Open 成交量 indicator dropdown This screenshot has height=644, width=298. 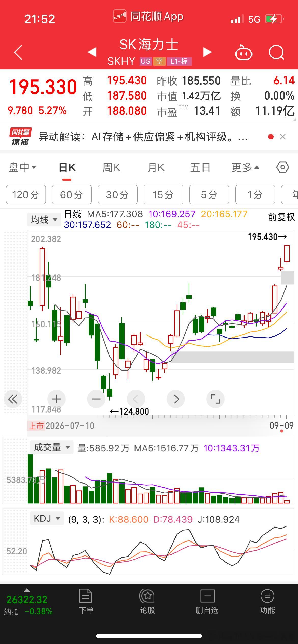click(52, 447)
